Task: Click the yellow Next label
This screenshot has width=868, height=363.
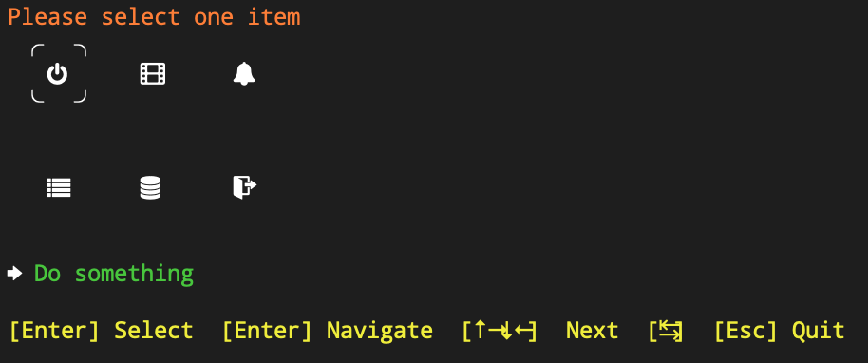Action: 592,331
